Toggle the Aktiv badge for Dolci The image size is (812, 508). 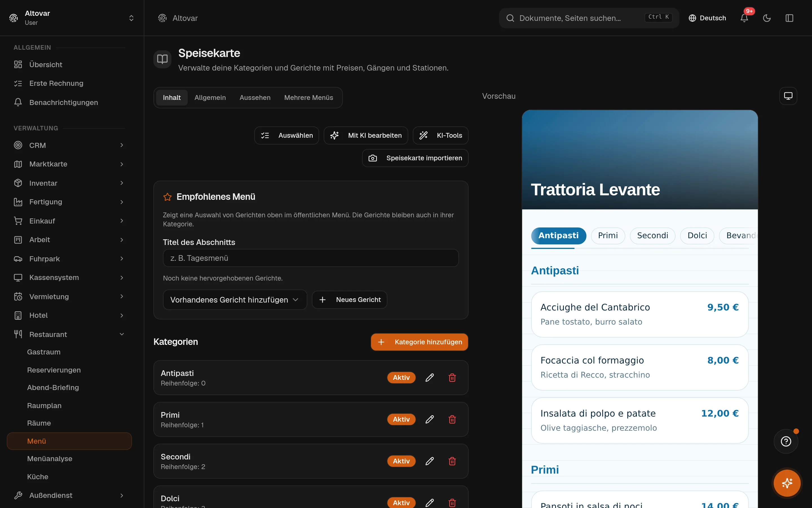coord(401,503)
